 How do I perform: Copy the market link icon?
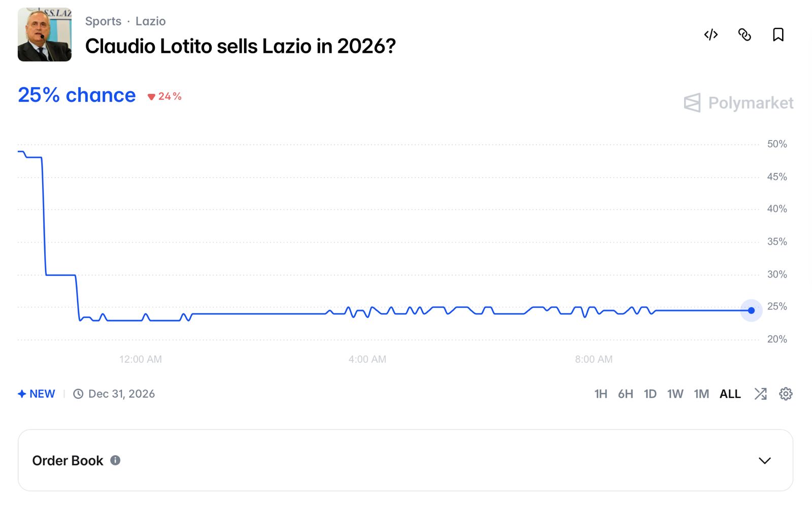click(745, 35)
